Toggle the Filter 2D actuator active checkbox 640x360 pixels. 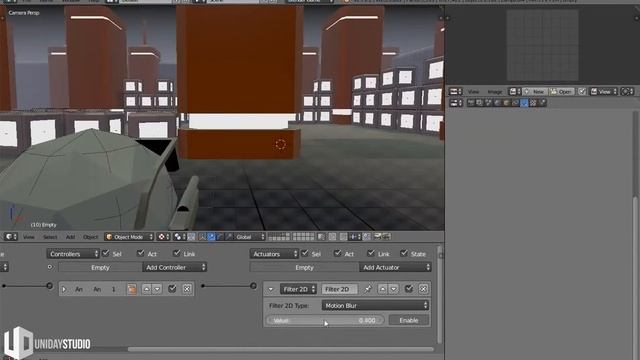(409, 289)
